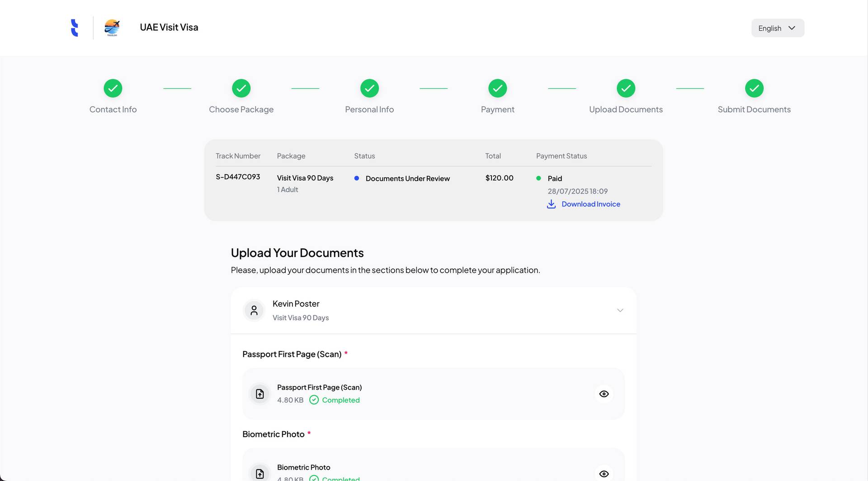Click the download invoice arrow icon

pyautogui.click(x=551, y=204)
